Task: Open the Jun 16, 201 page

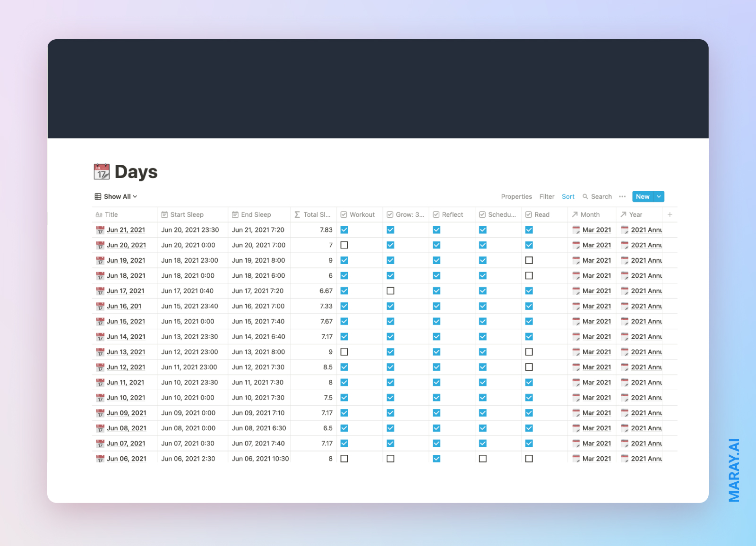Action: [124, 306]
